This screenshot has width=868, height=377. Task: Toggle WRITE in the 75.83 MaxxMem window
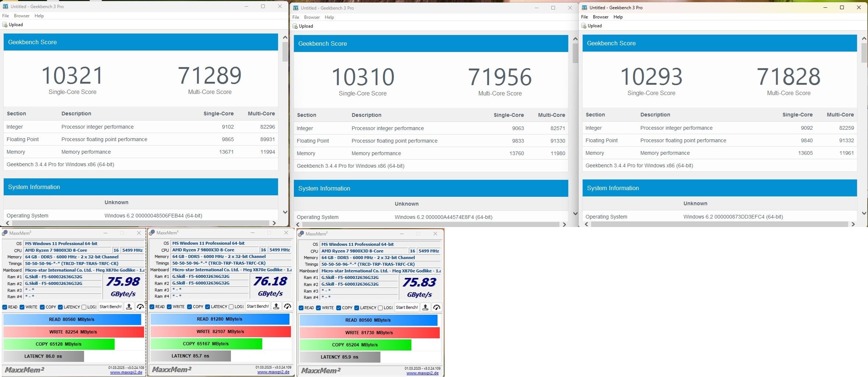pos(319,308)
